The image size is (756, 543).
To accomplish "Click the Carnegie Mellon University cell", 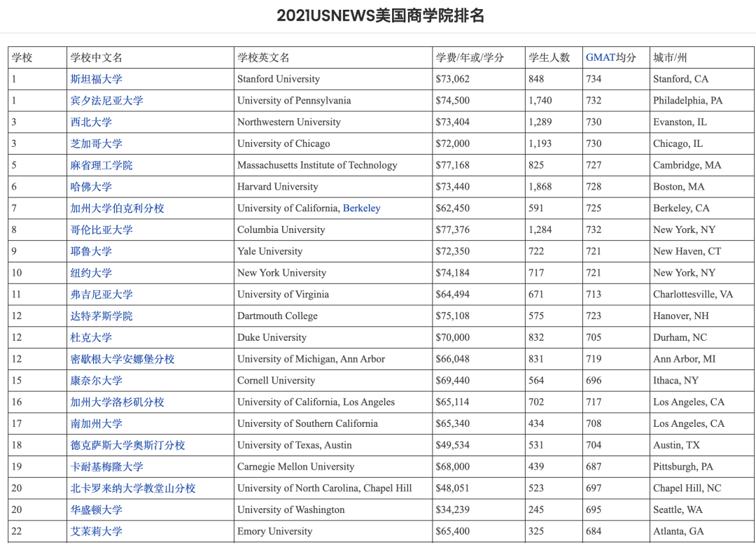I will (332, 467).
